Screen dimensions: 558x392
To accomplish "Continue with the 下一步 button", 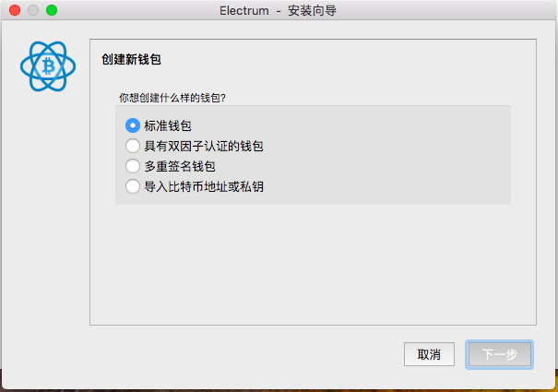I will click(499, 354).
